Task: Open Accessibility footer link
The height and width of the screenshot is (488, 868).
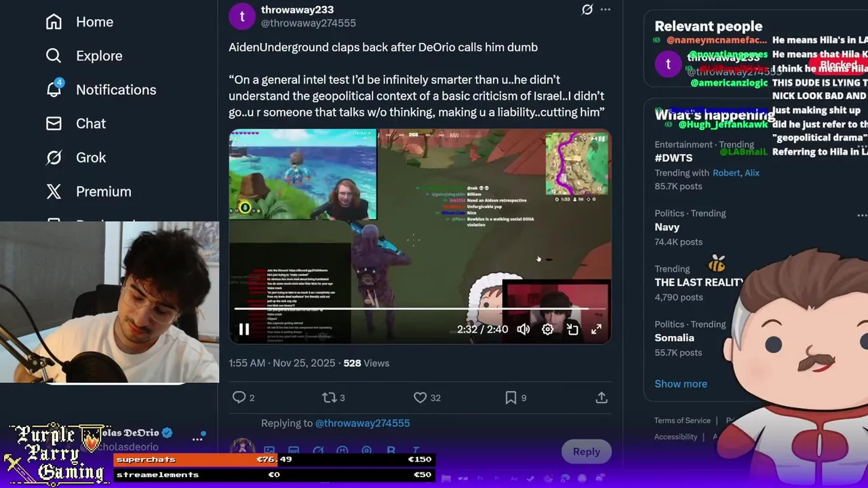Action: click(x=675, y=437)
